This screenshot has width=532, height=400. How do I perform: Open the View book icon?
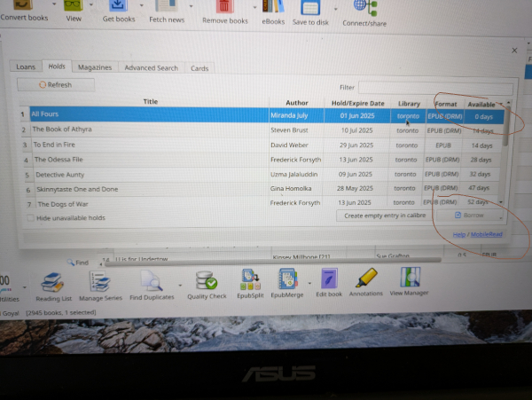tap(74, 5)
